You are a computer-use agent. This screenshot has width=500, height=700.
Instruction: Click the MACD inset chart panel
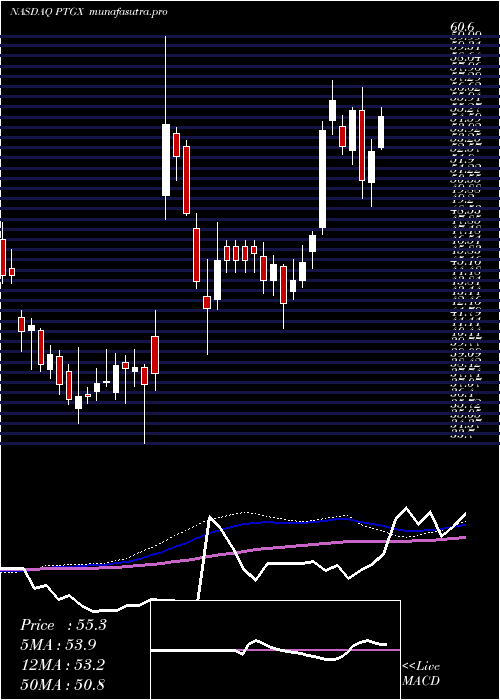pos(276,650)
